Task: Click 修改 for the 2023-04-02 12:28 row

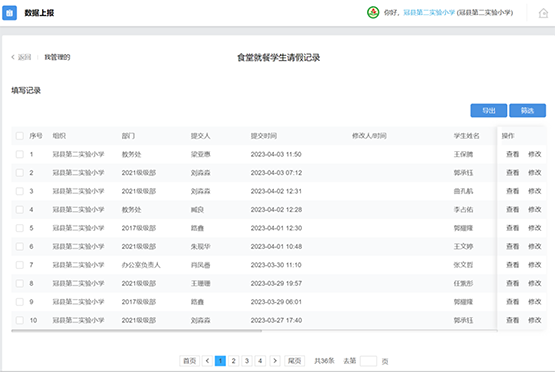Action: (x=534, y=210)
